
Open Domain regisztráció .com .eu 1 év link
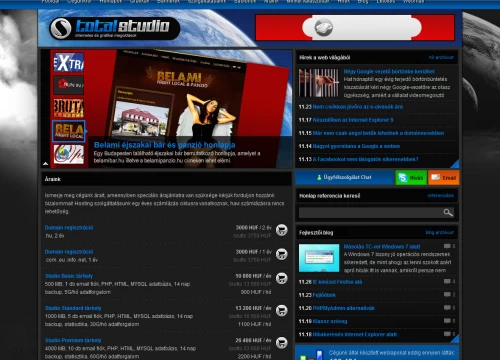coord(69,252)
